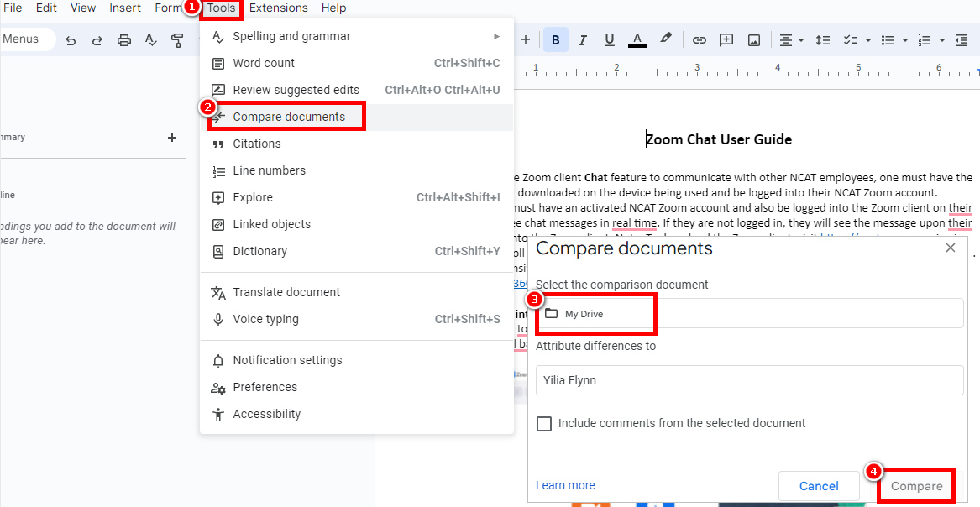Click the Attribute differences to name field
This screenshot has height=507, width=980.
[749, 380]
